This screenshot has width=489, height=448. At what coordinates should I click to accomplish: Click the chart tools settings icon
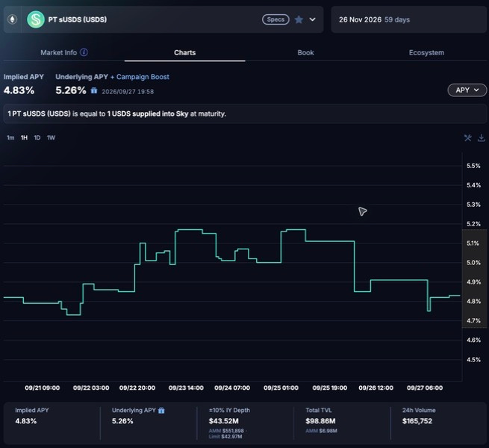pyautogui.click(x=468, y=138)
